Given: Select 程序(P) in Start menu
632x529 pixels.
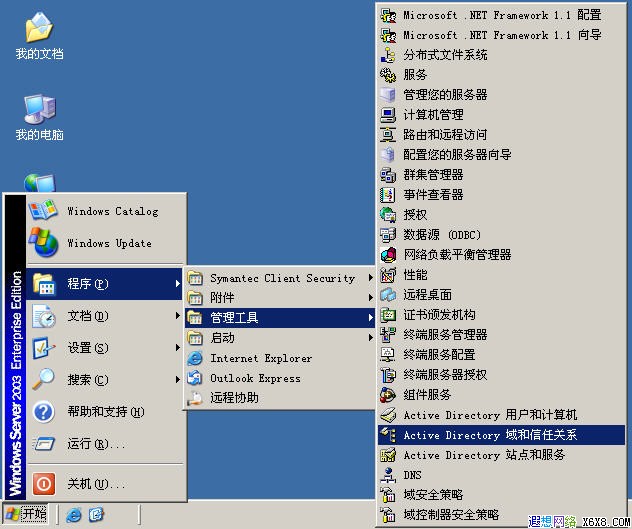Looking at the screenshot, I should click(104, 284).
